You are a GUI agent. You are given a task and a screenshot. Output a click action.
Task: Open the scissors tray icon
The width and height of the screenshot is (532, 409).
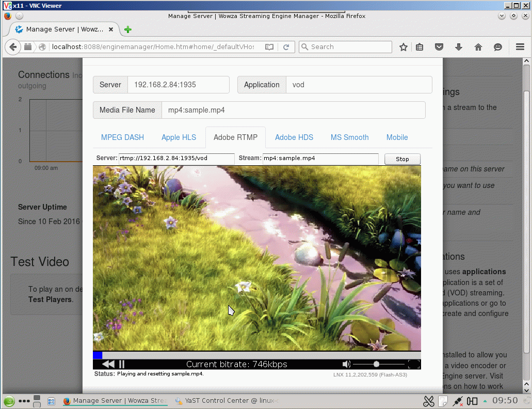tap(428, 401)
